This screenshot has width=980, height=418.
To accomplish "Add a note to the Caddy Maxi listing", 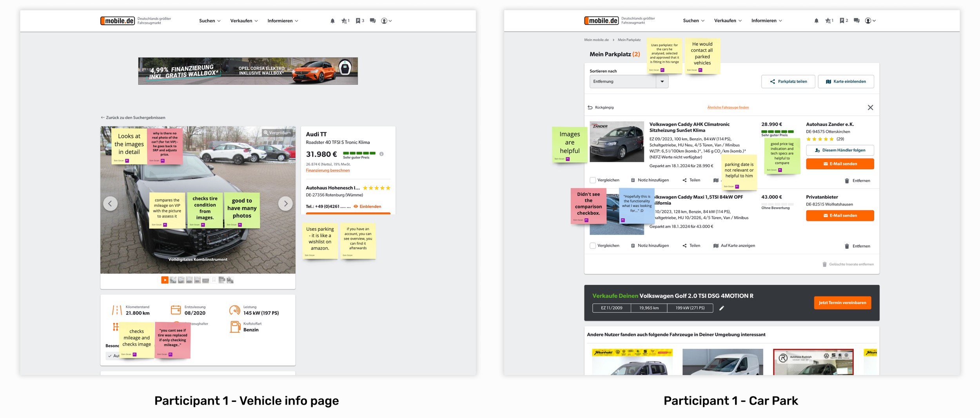I will point(650,246).
